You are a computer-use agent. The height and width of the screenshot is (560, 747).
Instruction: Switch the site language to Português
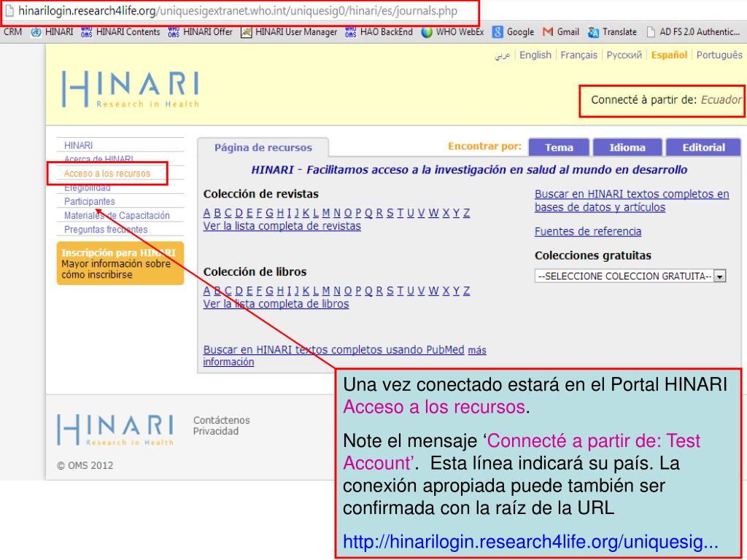[x=719, y=55]
